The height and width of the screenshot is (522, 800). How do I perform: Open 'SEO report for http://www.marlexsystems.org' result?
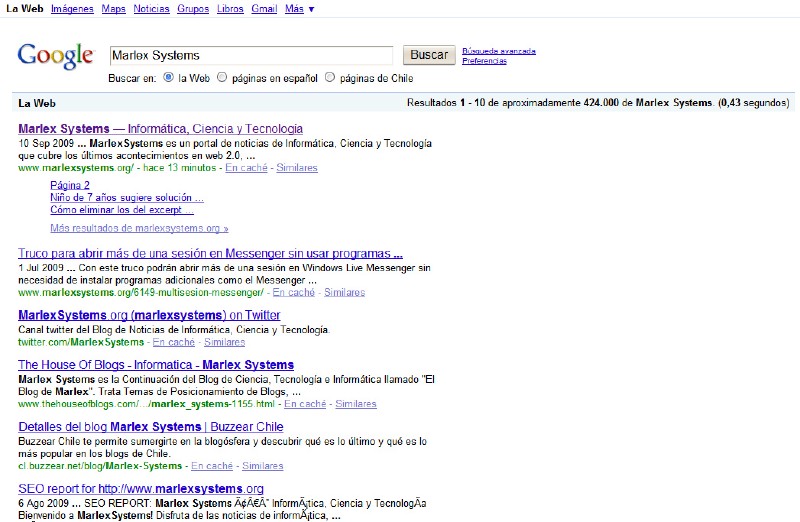(141, 489)
